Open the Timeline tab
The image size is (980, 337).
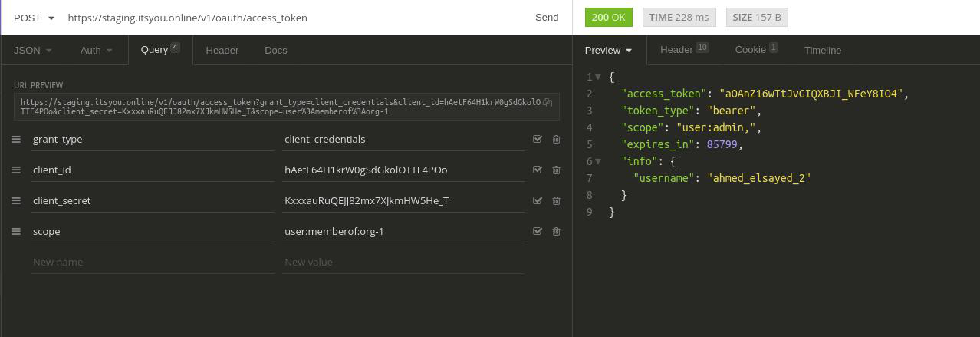[823, 50]
